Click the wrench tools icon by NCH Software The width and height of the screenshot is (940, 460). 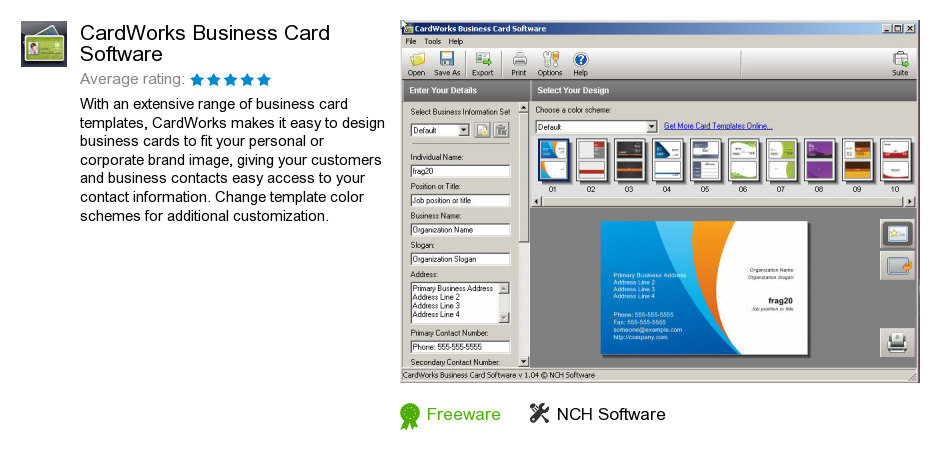[x=540, y=413]
